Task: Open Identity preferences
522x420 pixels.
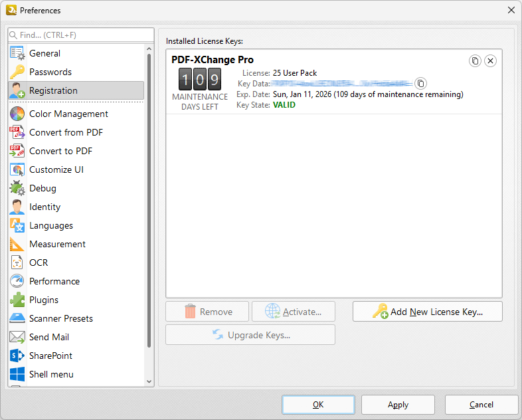Action: [76, 207]
